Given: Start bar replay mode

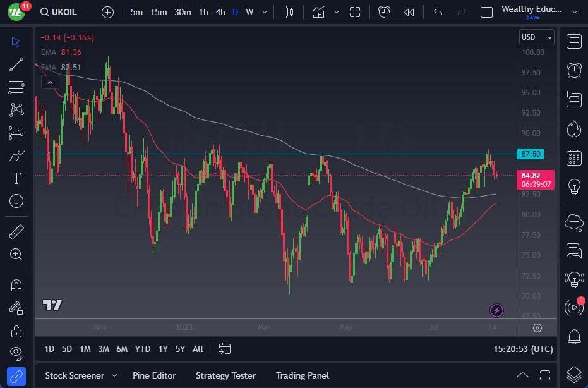Looking at the screenshot, I should [x=409, y=11].
